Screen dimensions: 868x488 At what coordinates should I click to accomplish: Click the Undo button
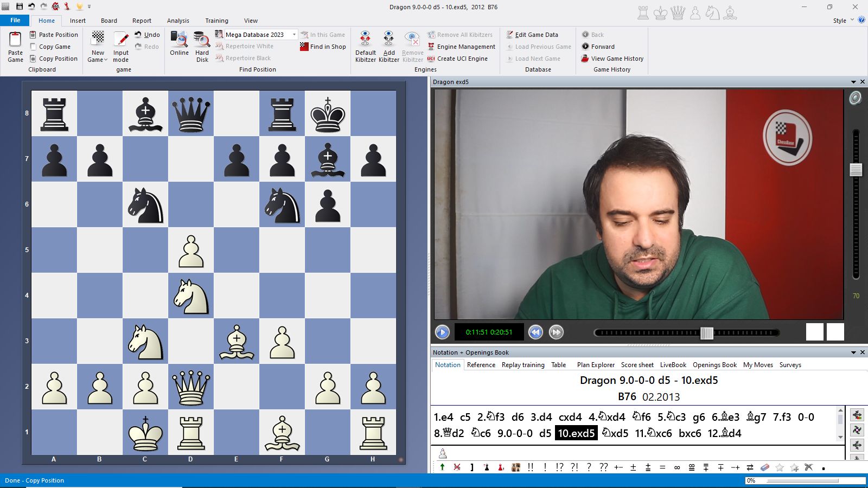147,35
